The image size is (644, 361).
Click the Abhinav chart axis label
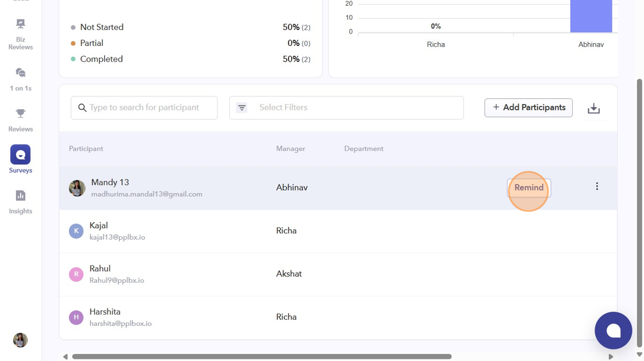coord(591,44)
